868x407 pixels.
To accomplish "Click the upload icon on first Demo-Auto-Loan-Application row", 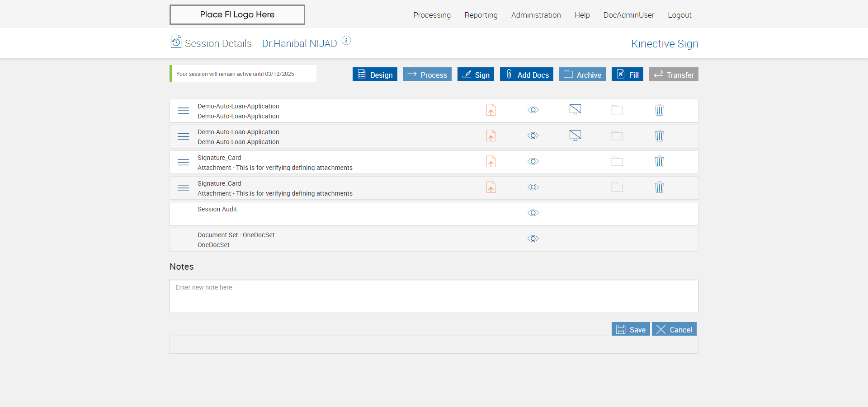I will pos(491,110).
